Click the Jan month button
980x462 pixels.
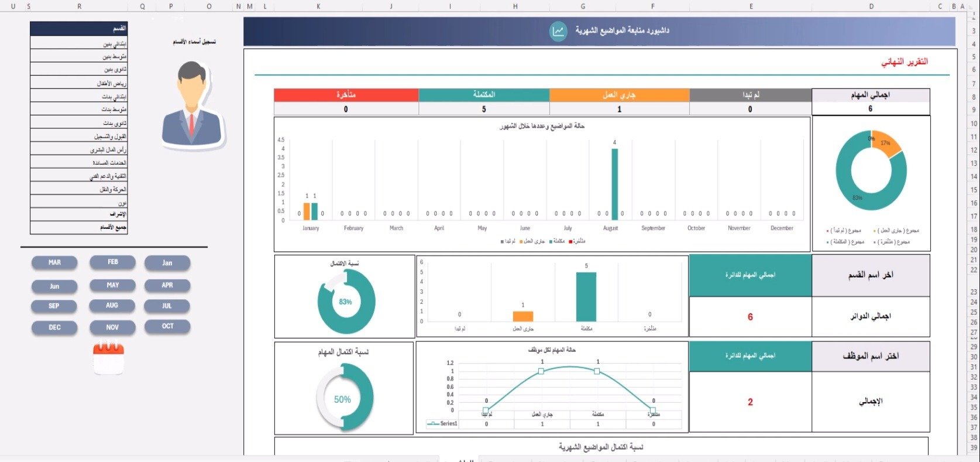tap(167, 263)
